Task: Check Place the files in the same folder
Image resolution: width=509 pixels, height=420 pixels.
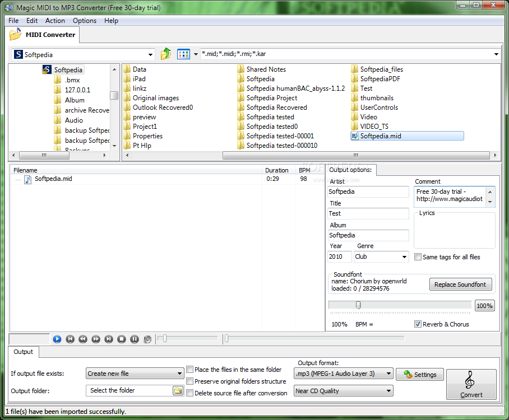Action: [190, 370]
